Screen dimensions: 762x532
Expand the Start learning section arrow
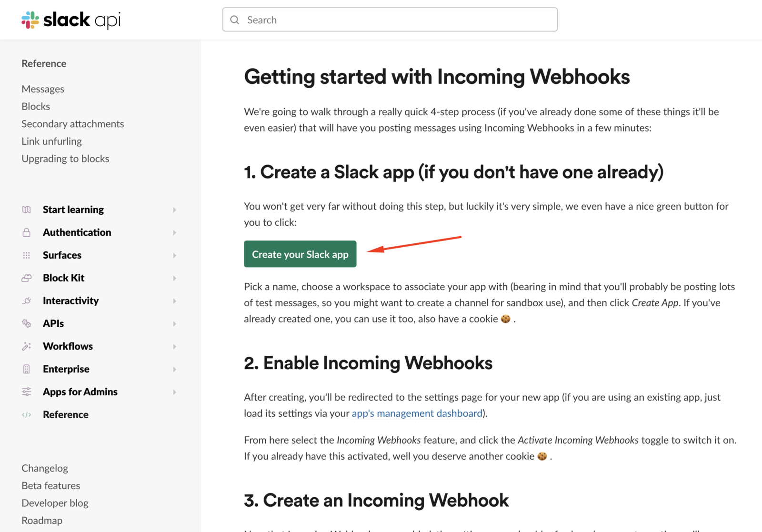(x=175, y=210)
